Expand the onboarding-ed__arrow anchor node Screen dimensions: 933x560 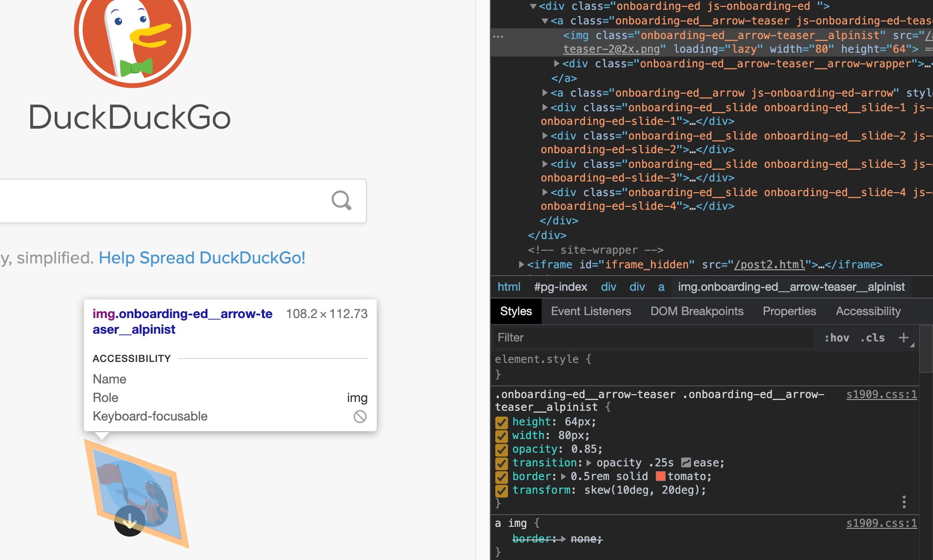[545, 93]
